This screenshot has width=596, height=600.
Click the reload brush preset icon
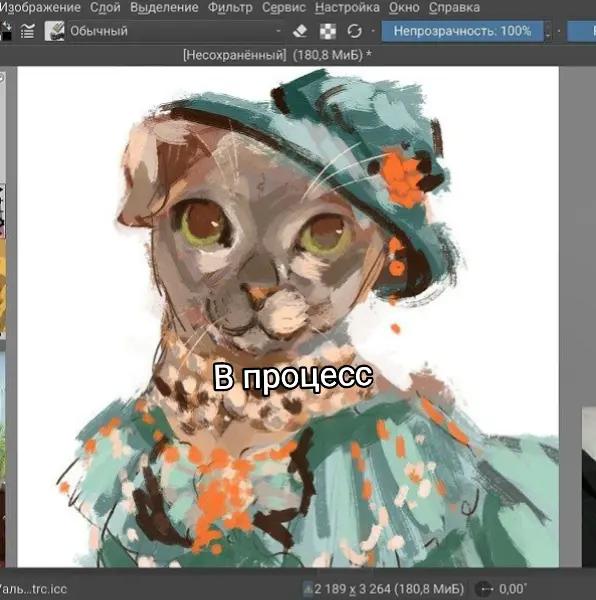tap(354, 31)
